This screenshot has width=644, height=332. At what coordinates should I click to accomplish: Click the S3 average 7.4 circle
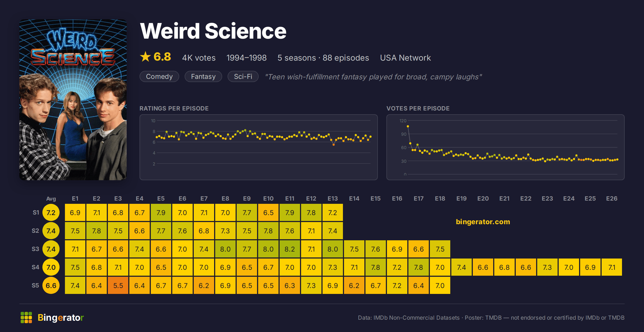point(51,249)
